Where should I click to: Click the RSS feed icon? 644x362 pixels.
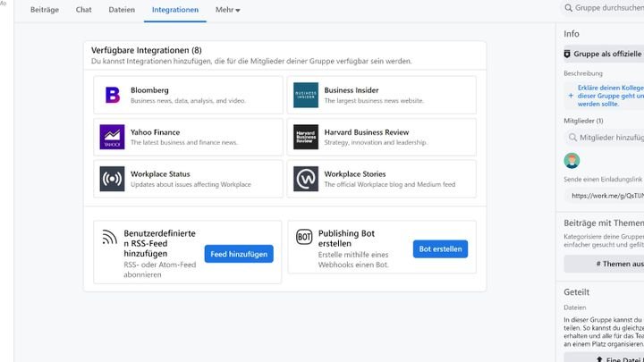pyautogui.click(x=109, y=238)
